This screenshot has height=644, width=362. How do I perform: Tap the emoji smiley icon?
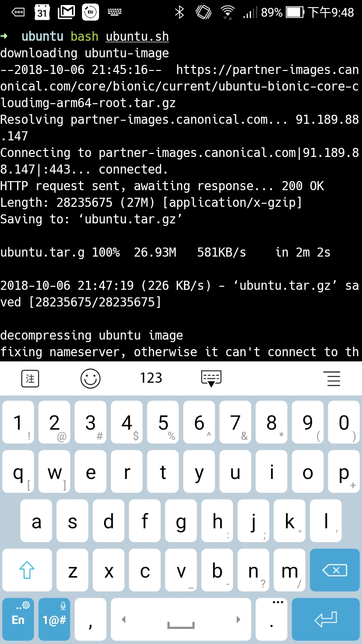pos(90,378)
